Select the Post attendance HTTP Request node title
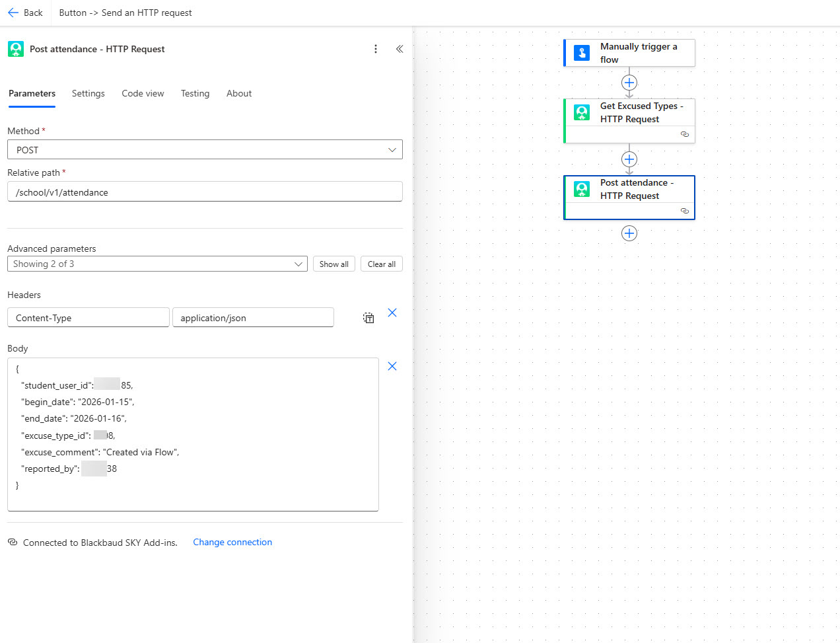 pos(637,189)
